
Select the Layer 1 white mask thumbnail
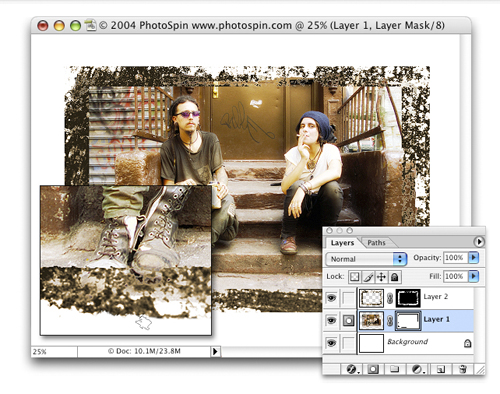tap(408, 321)
